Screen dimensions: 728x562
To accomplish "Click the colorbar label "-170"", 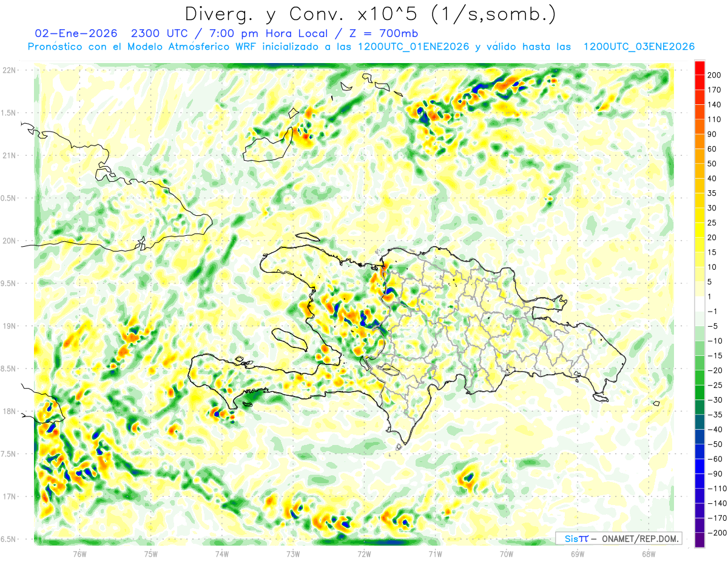I will [718, 518].
